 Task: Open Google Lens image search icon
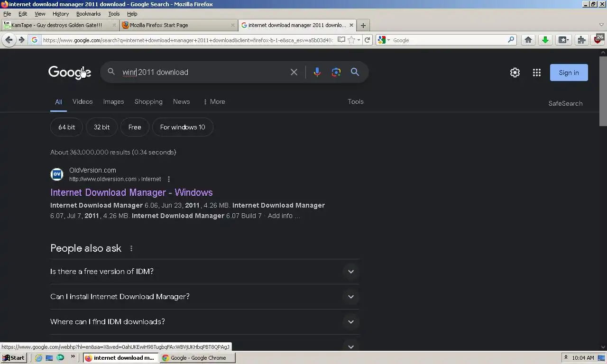pos(336,72)
